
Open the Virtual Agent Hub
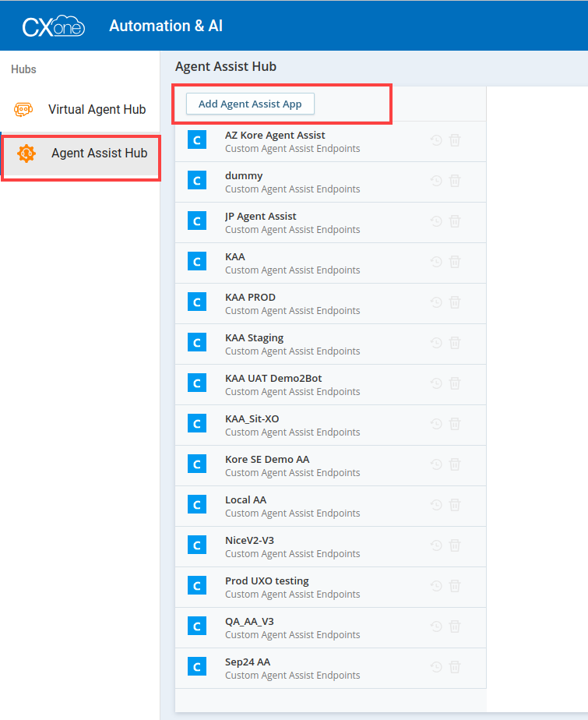coord(97,110)
